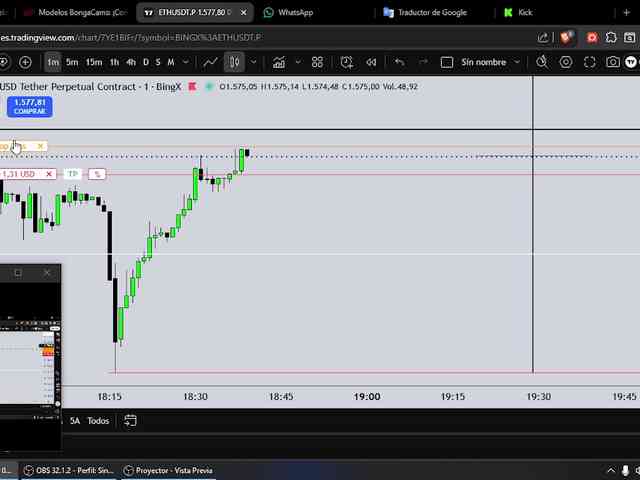Screen dimensions: 640x480
Task: Open the line chart style icon
Action: pos(210,62)
